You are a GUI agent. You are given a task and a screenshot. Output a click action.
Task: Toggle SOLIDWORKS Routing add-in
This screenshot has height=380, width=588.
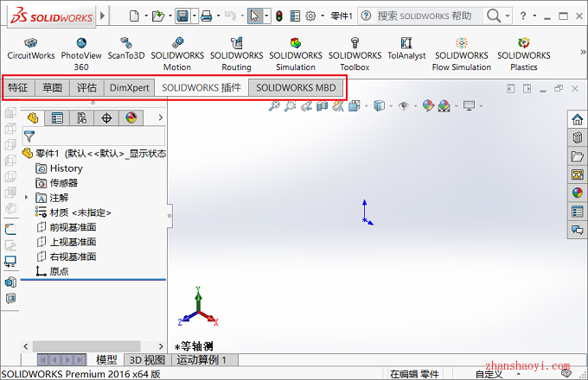coord(237,54)
